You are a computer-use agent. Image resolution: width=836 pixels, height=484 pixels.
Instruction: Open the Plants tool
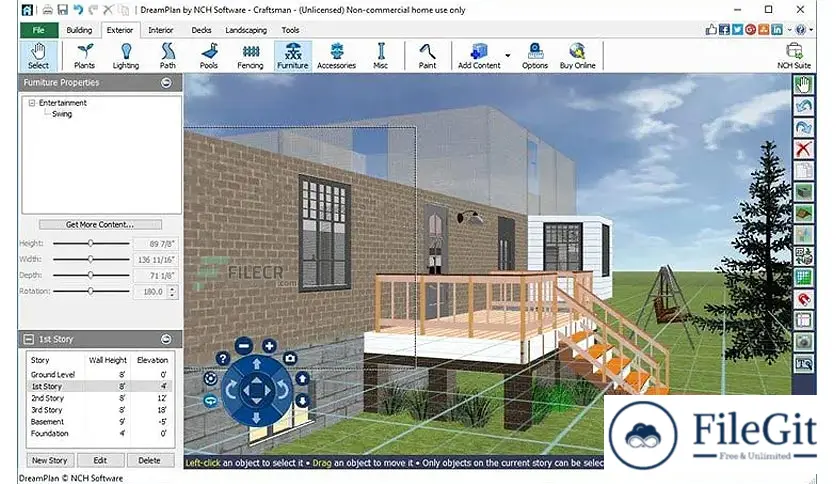[x=84, y=56]
